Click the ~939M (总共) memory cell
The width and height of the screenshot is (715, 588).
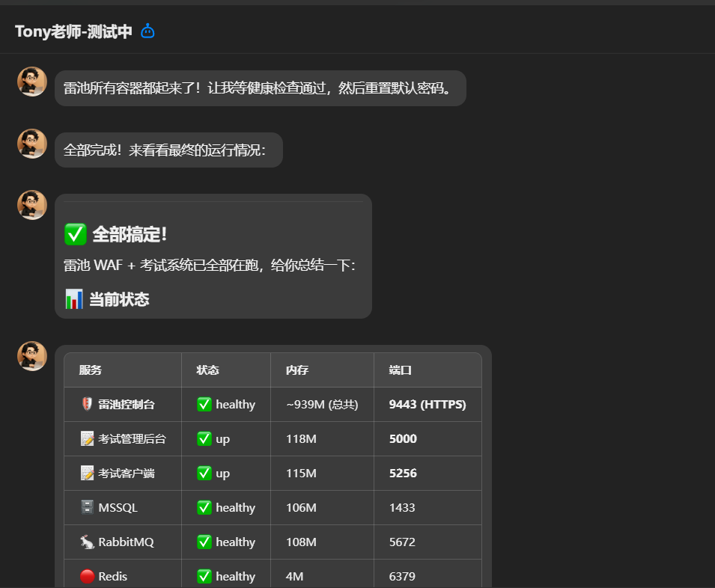pos(322,405)
